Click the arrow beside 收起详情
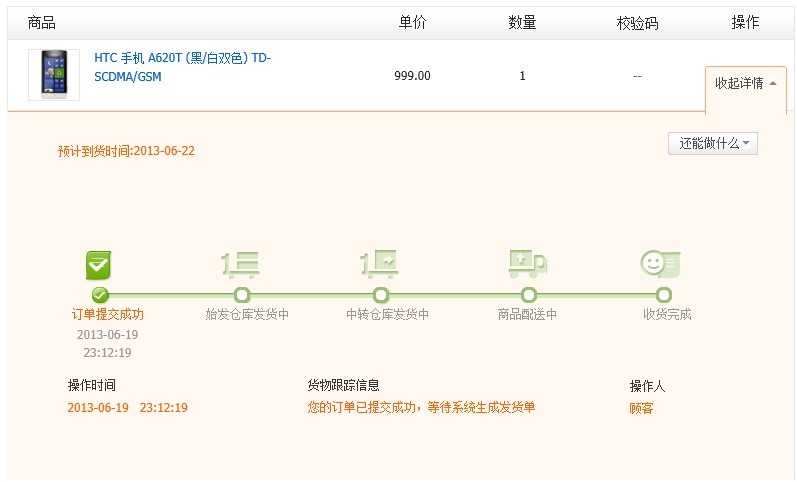This screenshot has width=797, height=482. point(773,83)
